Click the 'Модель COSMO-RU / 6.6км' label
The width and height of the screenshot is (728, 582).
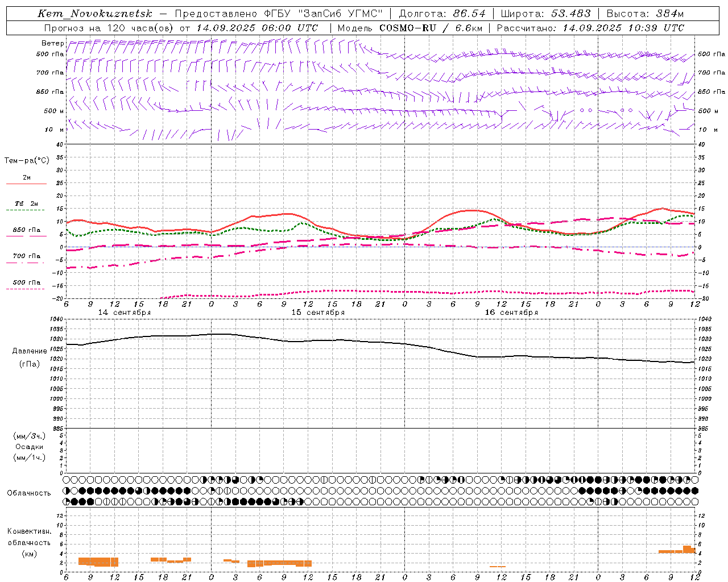click(x=409, y=28)
